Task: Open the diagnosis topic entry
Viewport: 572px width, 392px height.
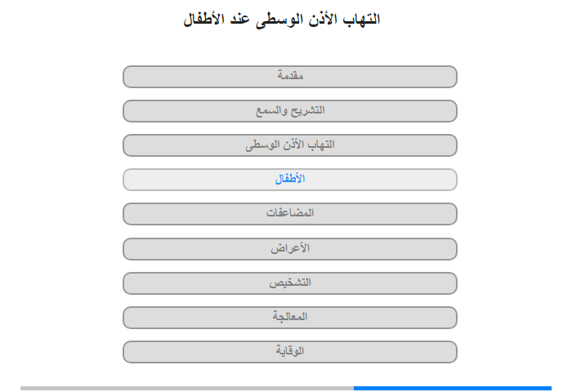Action: tap(289, 283)
